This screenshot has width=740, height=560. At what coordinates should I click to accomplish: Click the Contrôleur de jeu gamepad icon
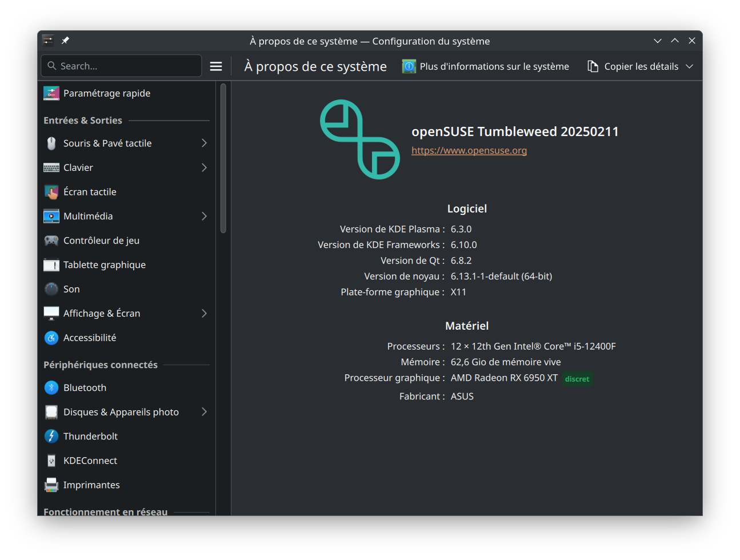click(x=51, y=241)
